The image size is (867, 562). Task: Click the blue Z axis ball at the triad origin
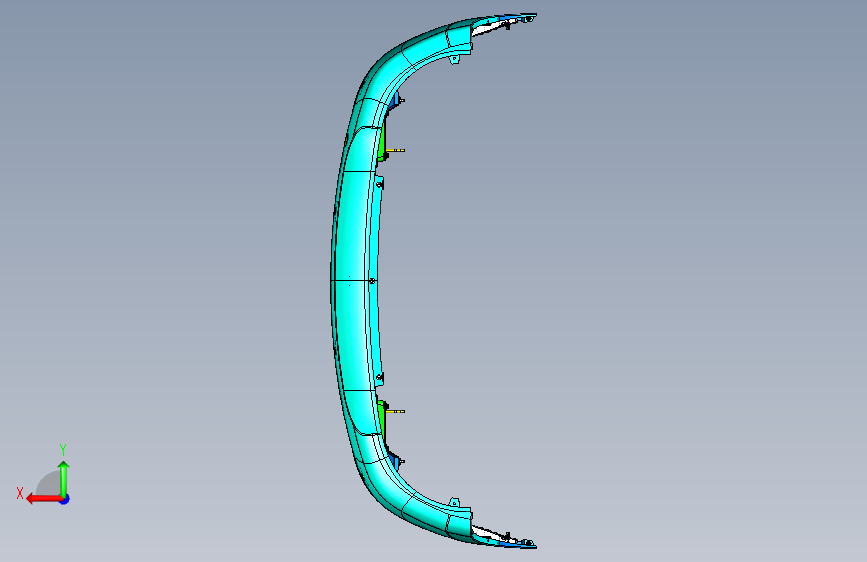pyautogui.click(x=65, y=499)
